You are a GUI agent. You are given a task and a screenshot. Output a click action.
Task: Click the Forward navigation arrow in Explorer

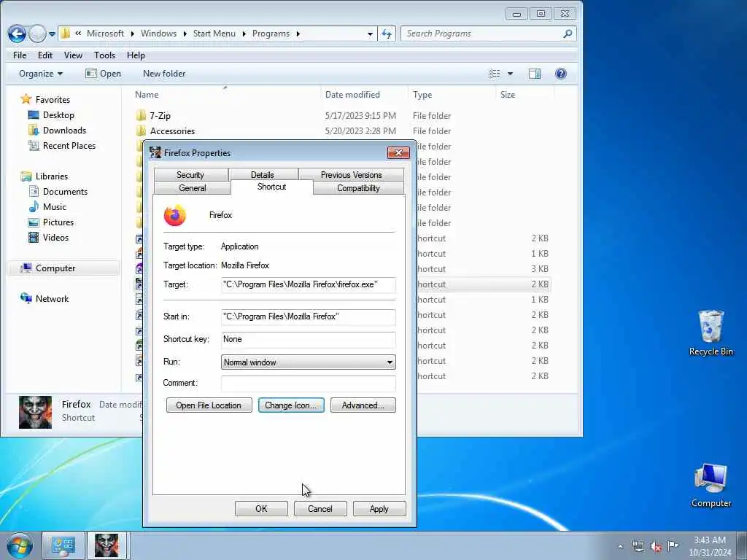click(37, 34)
